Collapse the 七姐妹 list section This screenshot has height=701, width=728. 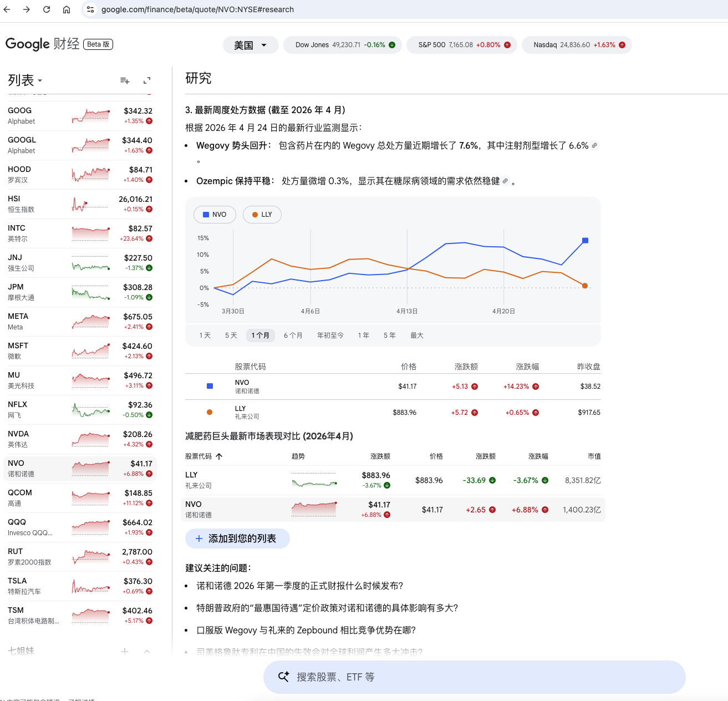pyautogui.click(x=147, y=652)
